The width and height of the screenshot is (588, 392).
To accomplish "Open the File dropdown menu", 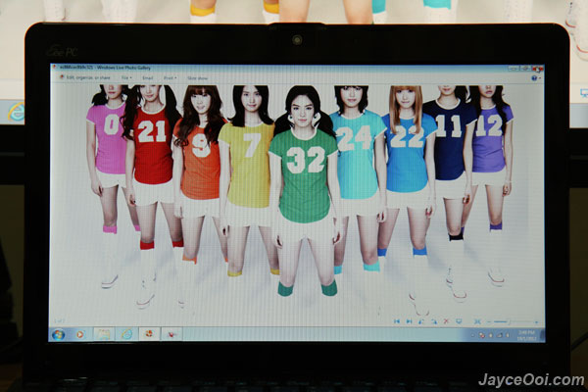I will [126, 77].
